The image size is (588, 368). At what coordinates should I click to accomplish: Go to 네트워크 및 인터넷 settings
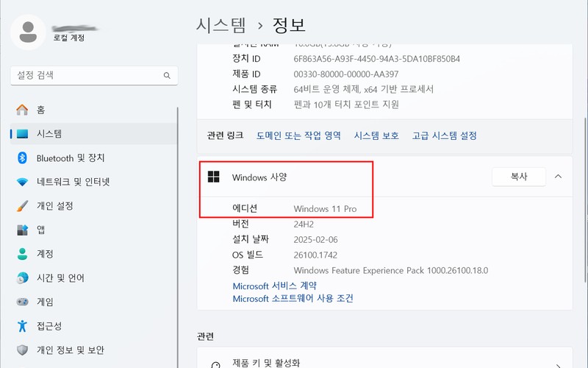coord(93,182)
